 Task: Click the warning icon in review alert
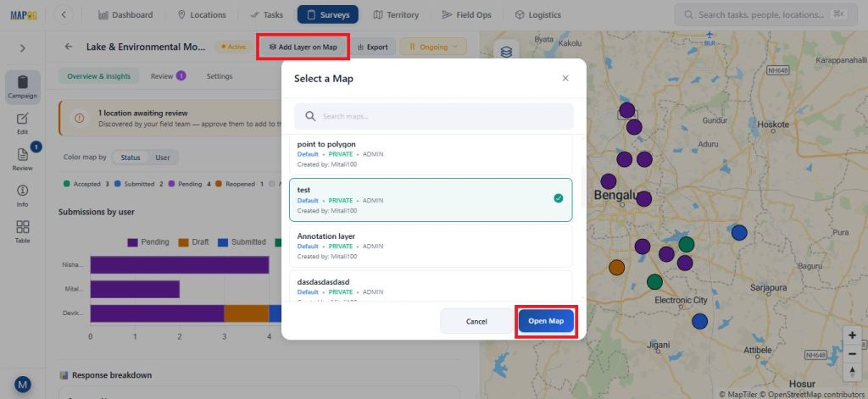[x=80, y=118]
